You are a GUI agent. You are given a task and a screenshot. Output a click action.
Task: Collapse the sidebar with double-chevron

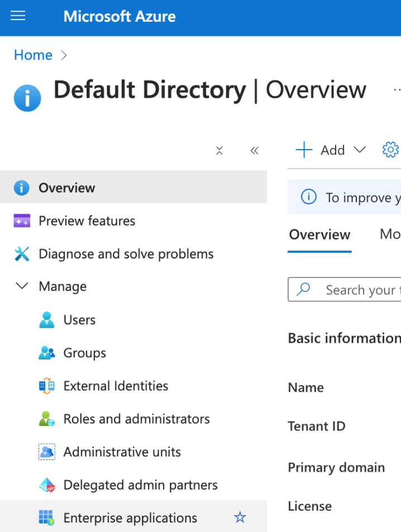pos(255,150)
